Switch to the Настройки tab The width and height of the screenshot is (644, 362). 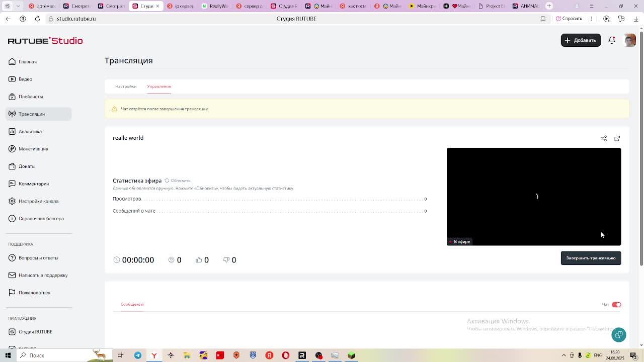pos(126,86)
